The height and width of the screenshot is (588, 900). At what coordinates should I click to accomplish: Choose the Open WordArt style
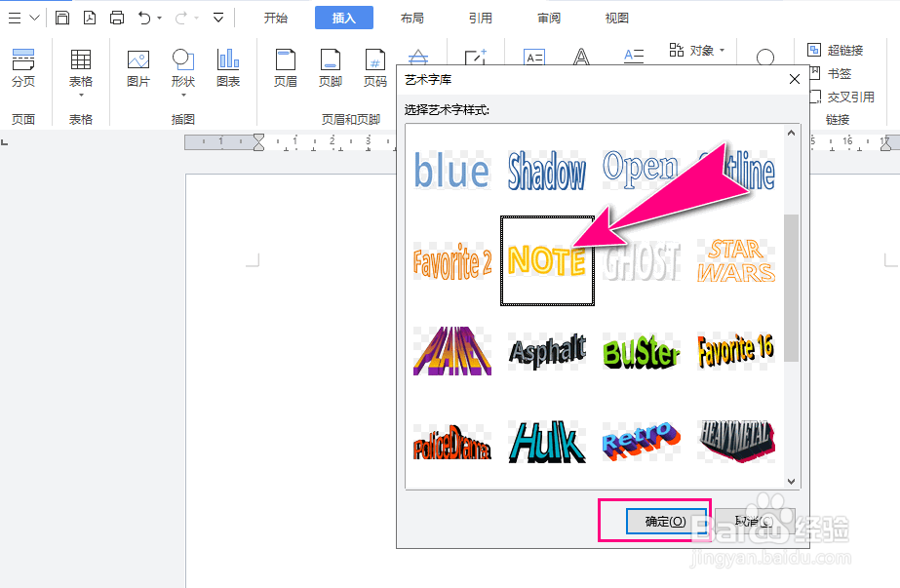click(x=641, y=171)
